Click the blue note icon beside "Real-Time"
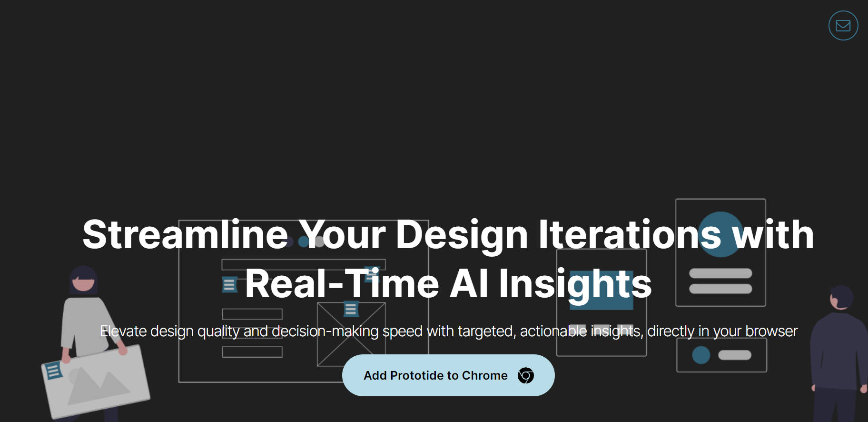Image resolution: width=868 pixels, height=422 pixels. 229,285
